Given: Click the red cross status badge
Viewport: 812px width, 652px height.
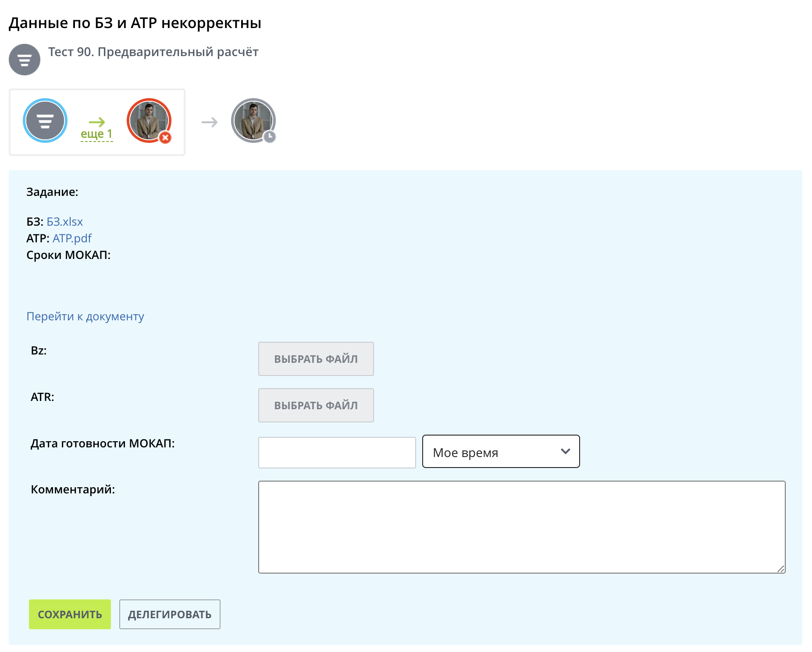Looking at the screenshot, I should [x=165, y=138].
